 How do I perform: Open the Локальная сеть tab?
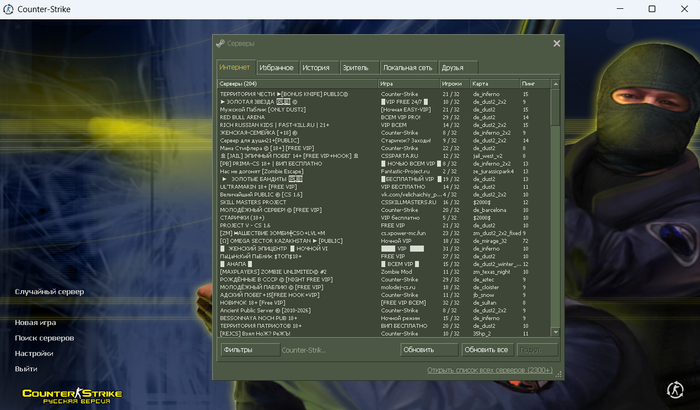point(408,67)
